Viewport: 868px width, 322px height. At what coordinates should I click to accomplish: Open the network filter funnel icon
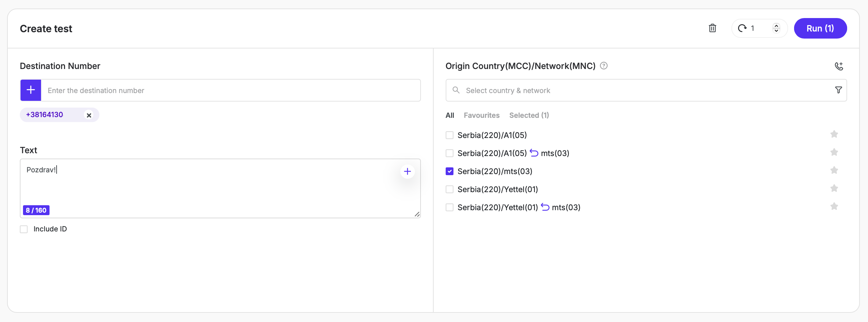tap(838, 90)
